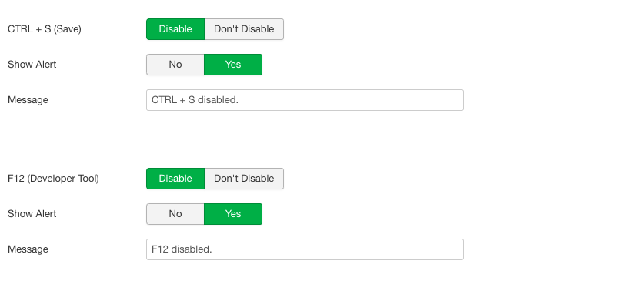Set F12 Show Alert to Yes
This screenshot has height=281, width=644.
(233, 213)
